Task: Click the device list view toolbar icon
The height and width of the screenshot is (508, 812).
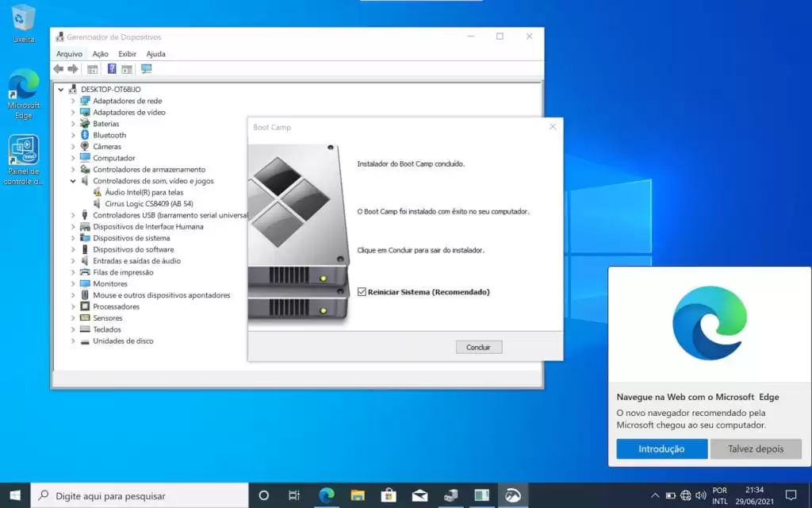Action: click(x=127, y=69)
